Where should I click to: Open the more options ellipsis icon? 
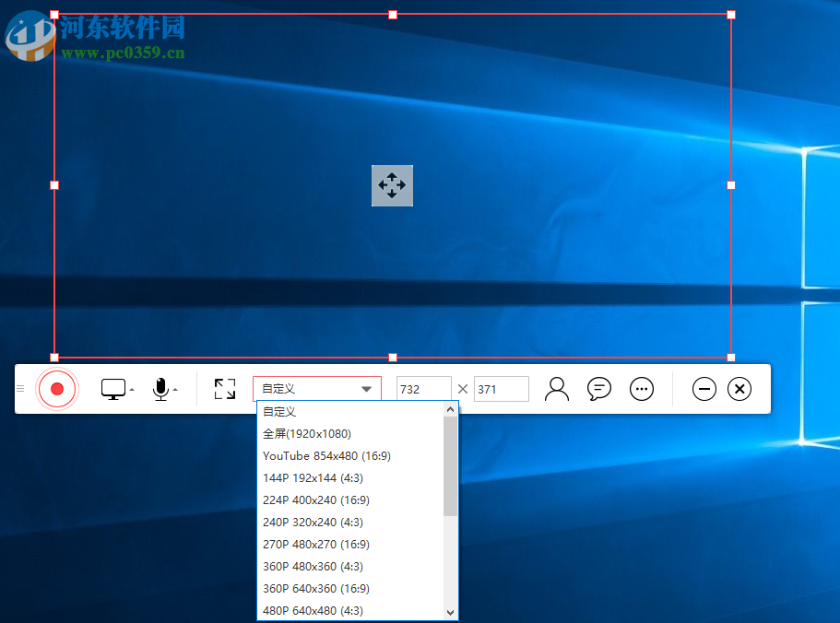(642, 388)
